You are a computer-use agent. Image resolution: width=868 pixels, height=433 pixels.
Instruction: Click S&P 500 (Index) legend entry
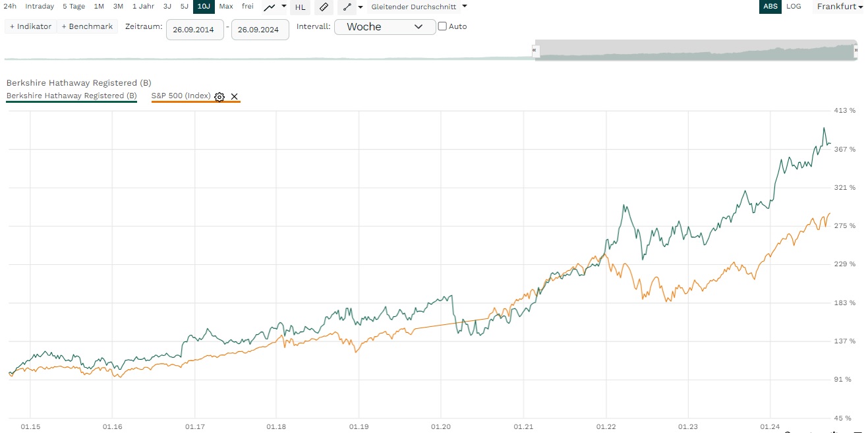[x=181, y=96]
